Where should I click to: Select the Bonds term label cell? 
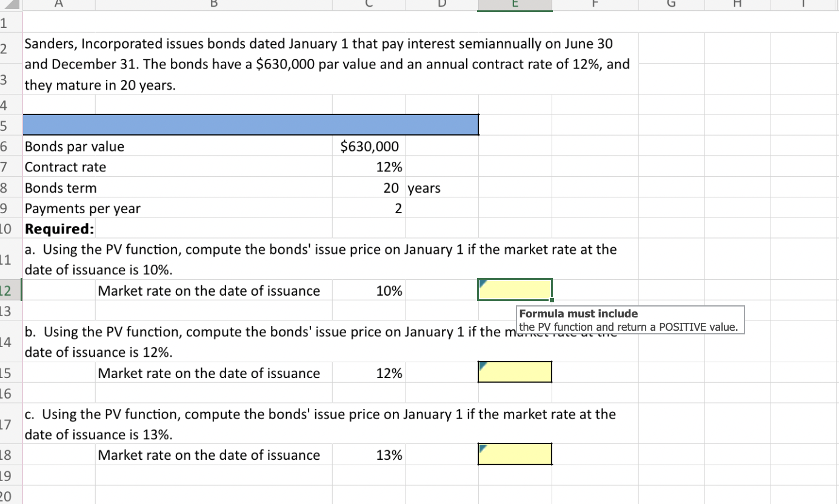(61, 188)
